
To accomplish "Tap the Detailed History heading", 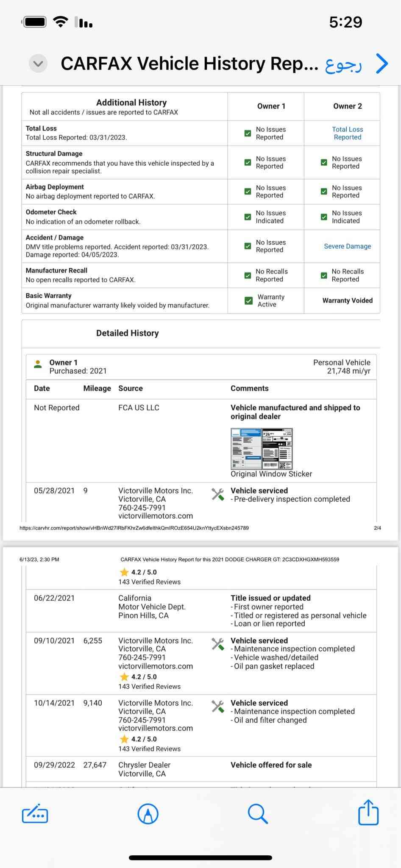I will (128, 333).
